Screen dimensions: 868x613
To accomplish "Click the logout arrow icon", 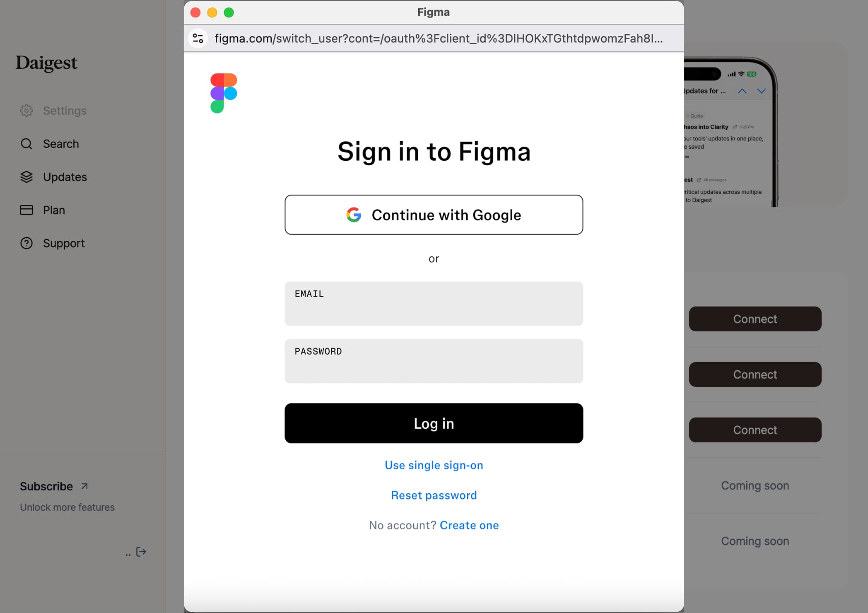I will (141, 552).
